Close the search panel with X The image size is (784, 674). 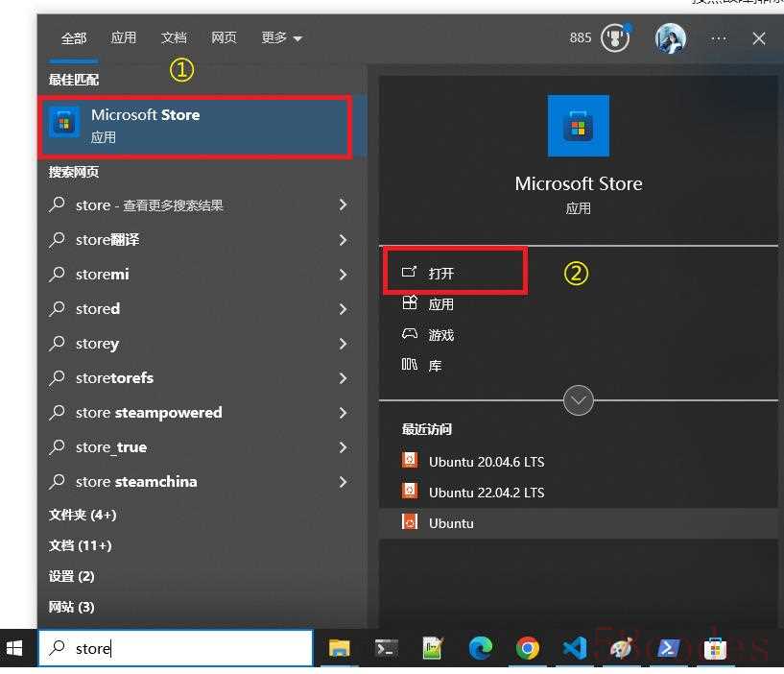click(x=758, y=38)
